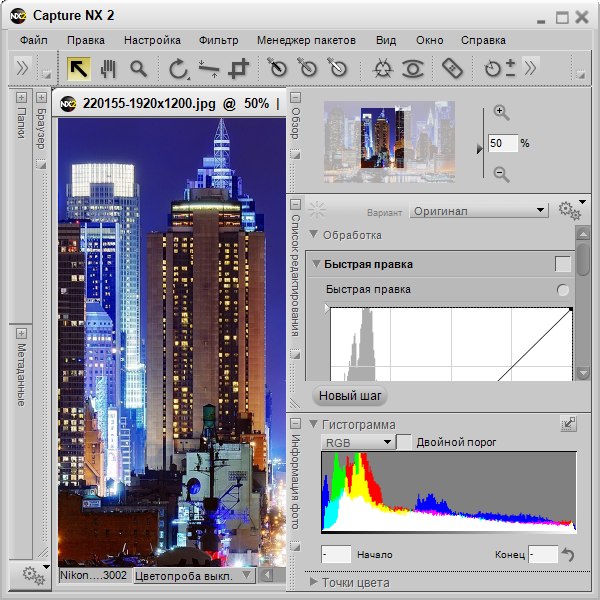Undock the Histogram panel
The width and height of the screenshot is (600, 600).
[568, 424]
